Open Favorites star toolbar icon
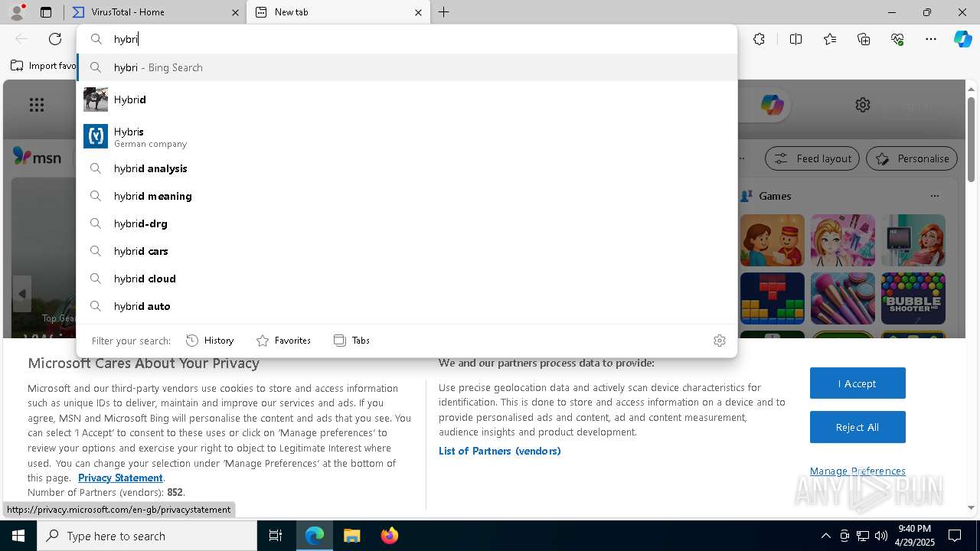Viewport: 980px width, 551px height. 830,39
